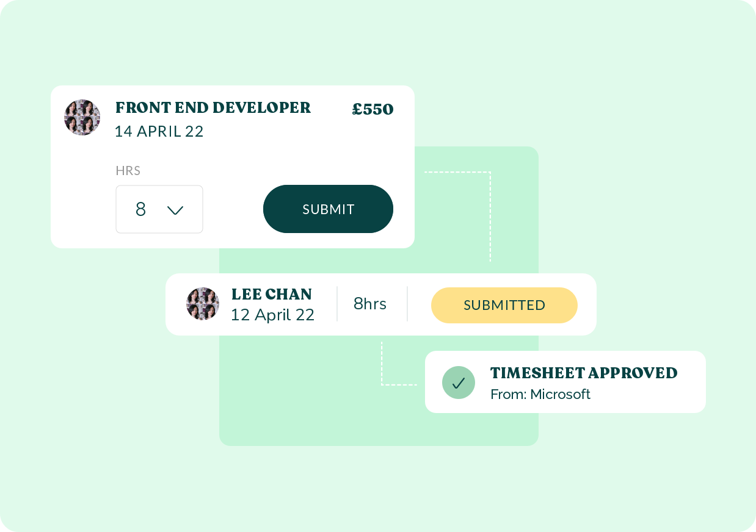This screenshot has height=532, width=756.
Task: Click the FRONT END DEVELOPER title
Action: click(x=213, y=108)
